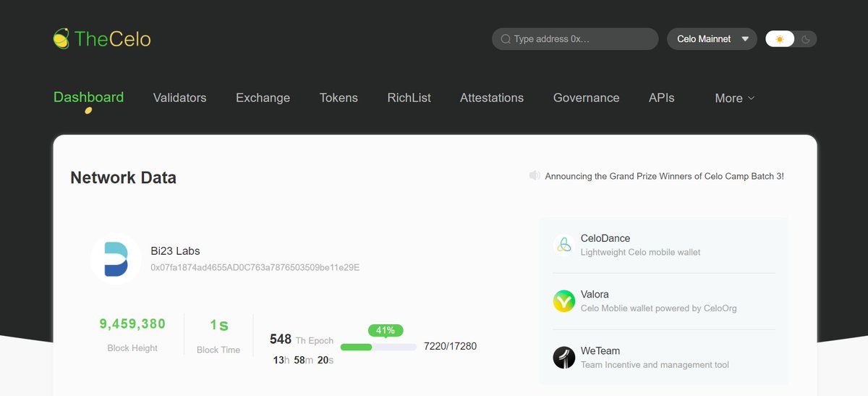Click the Valora wallet icon
The width and height of the screenshot is (868, 396).
564,301
